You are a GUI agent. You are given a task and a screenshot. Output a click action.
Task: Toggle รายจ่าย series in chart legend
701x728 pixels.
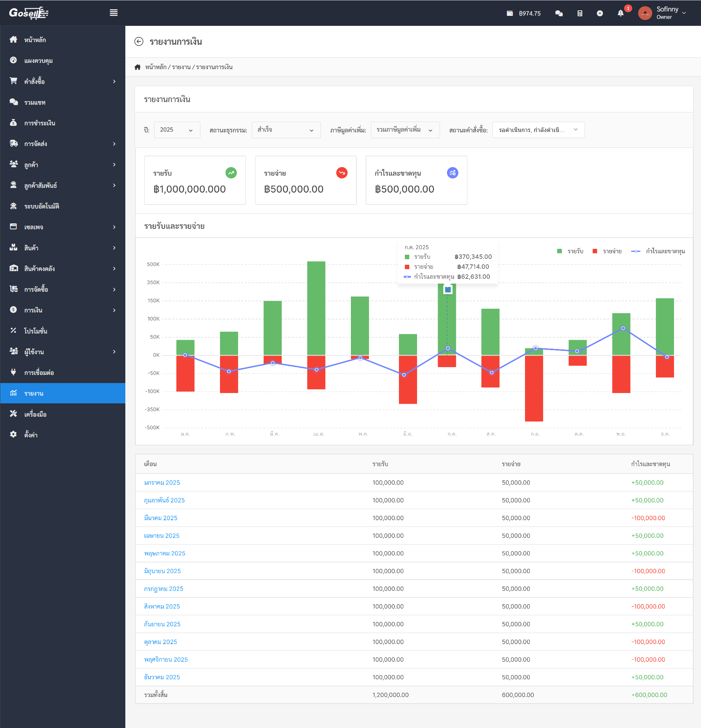pos(607,251)
